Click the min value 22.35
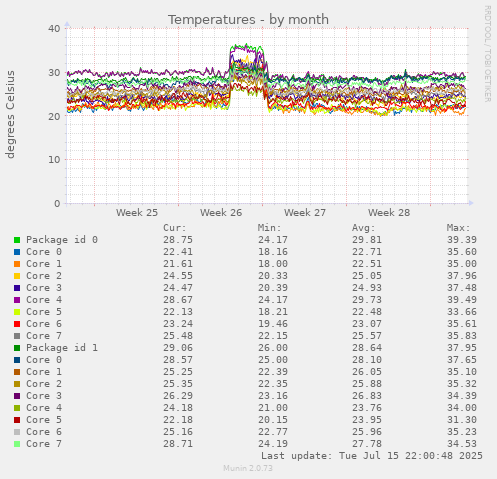The width and height of the screenshot is (497, 479). 273,384
